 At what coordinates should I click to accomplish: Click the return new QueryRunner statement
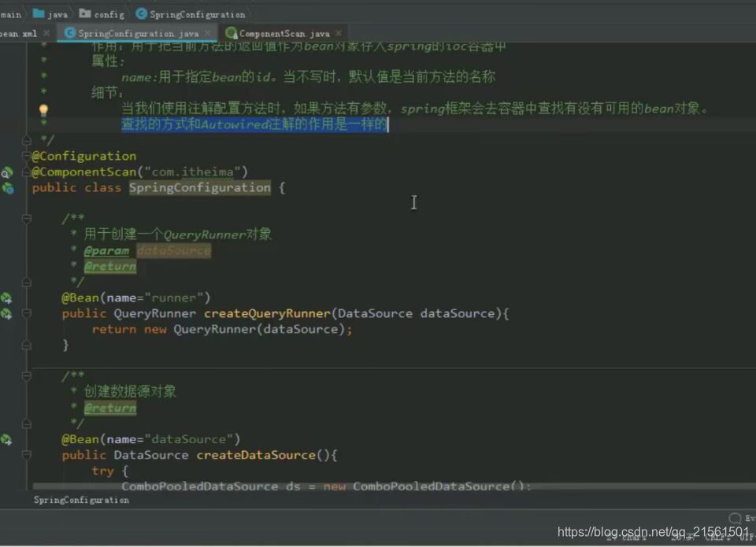(222, 330)
